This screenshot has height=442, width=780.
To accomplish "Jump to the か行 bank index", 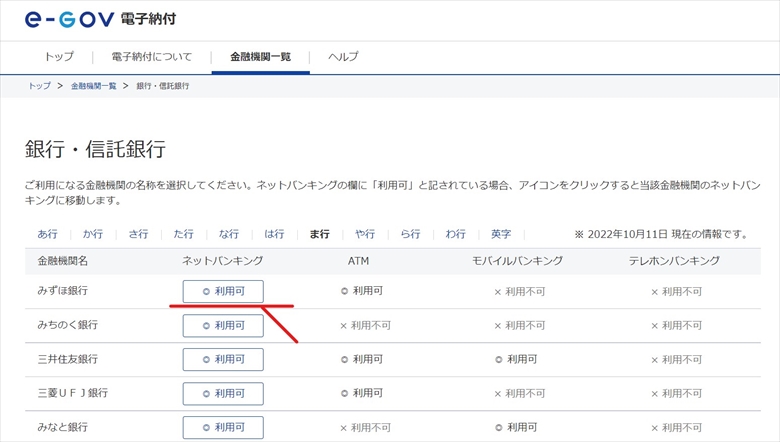I will (x=93, y=234).
